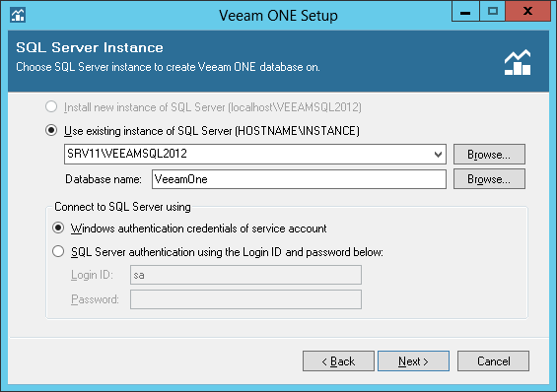Click the Login ID field

[x=245, y=275]
